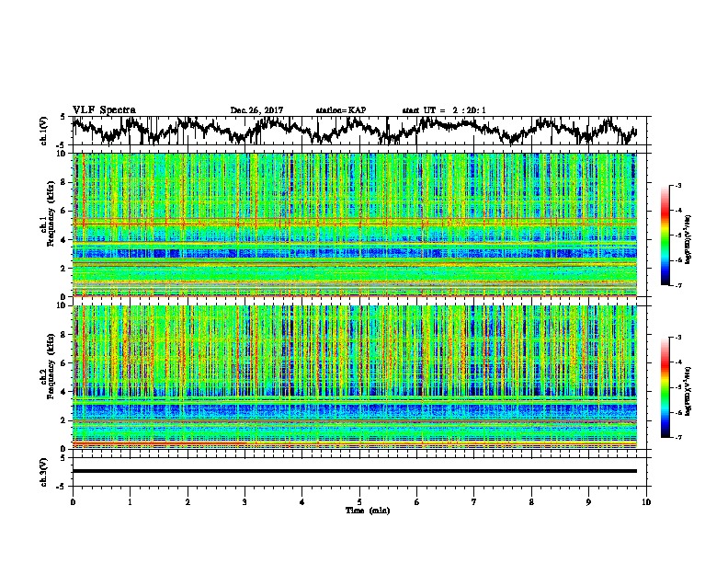Click time axis tick label "0"

tap(73, 502)
